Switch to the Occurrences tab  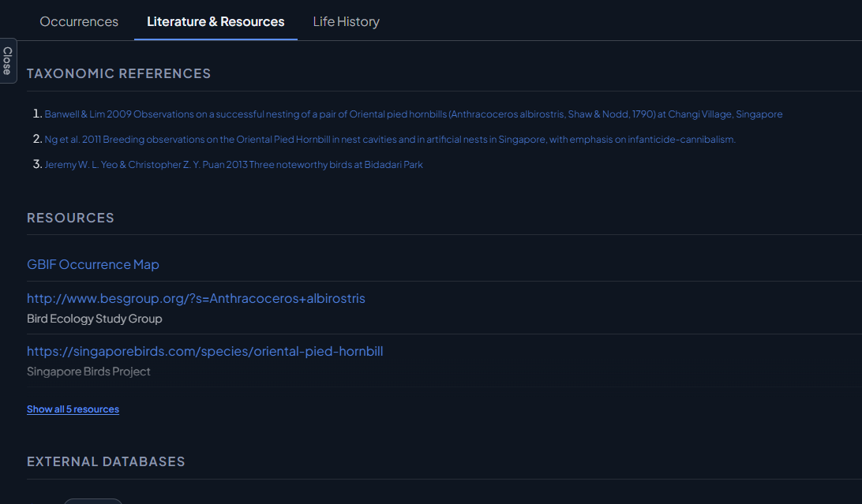click(79, 21)
